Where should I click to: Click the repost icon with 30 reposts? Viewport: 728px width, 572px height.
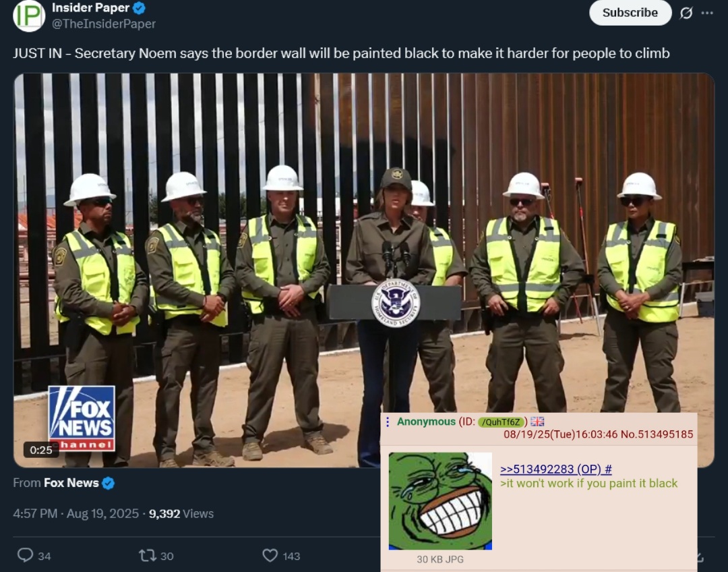(147, 555)
